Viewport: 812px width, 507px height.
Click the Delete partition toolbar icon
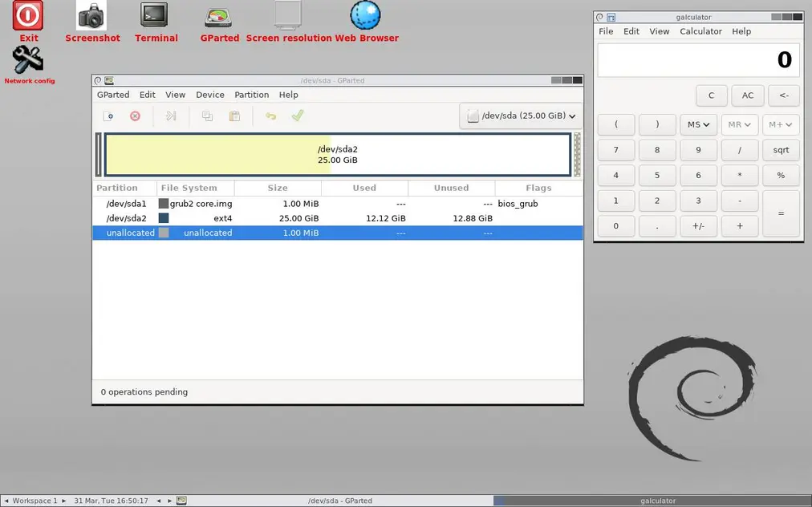point(135,116)
